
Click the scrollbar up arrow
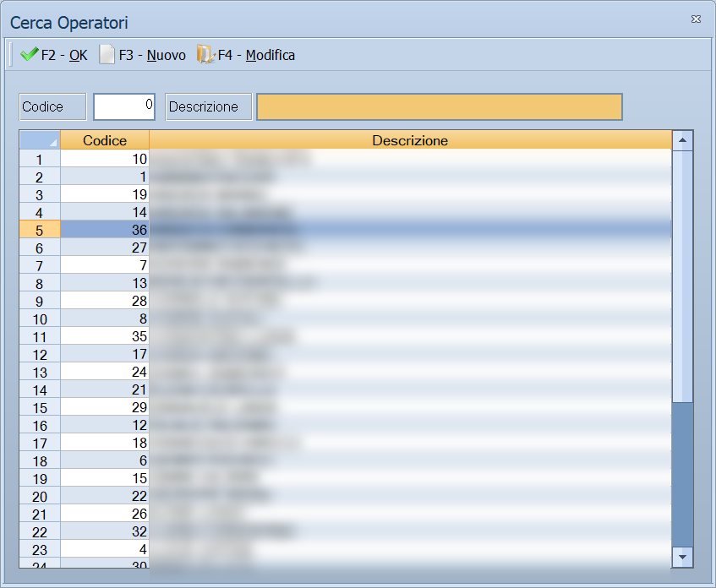(x=683, y=140)
